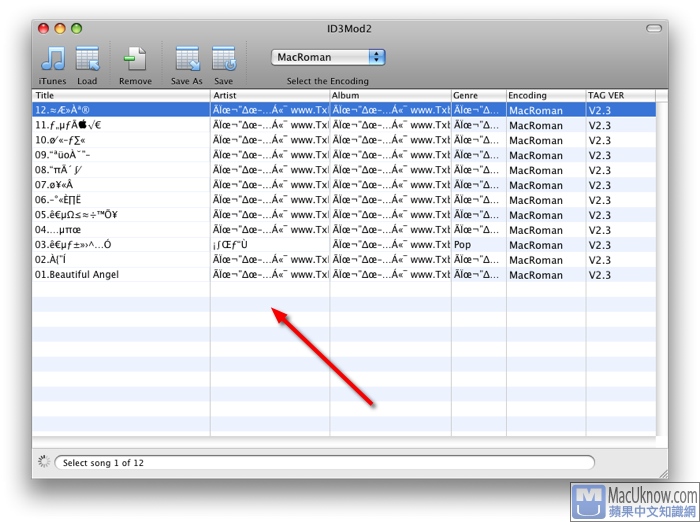Click the Pop genre cell
This screenshot has width=700, height=522.
tap(479, 245)
